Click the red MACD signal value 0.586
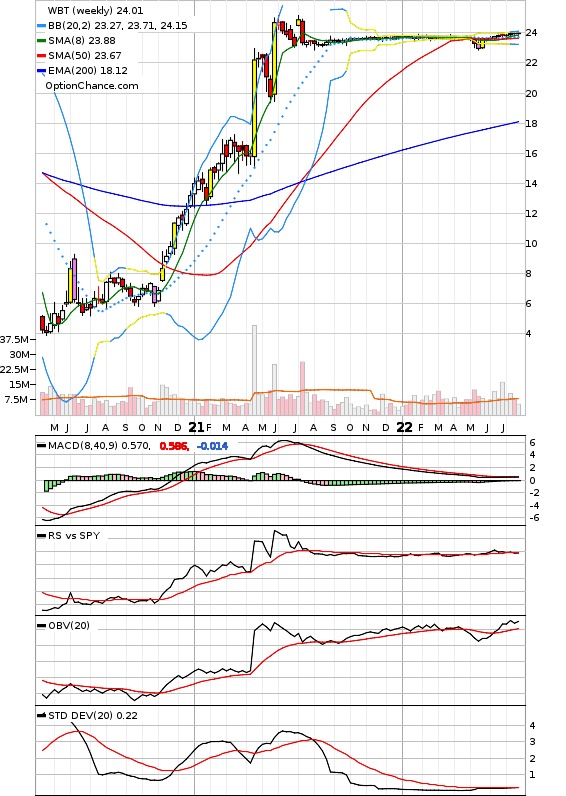This screenshot has width=566, height=796. (174, 446)
